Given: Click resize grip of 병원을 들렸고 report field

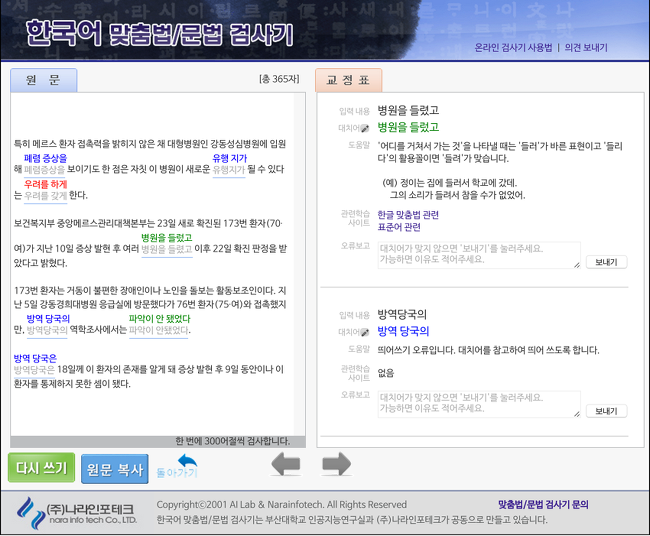Looking at the screenshot, I should (x=577, y=265).
